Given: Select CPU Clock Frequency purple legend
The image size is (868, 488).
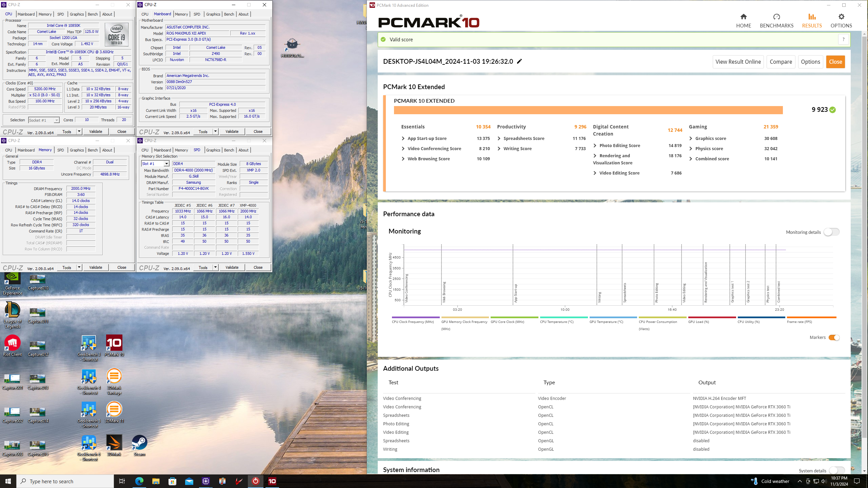Looking at the screenshot, I should tap(415, 320).
